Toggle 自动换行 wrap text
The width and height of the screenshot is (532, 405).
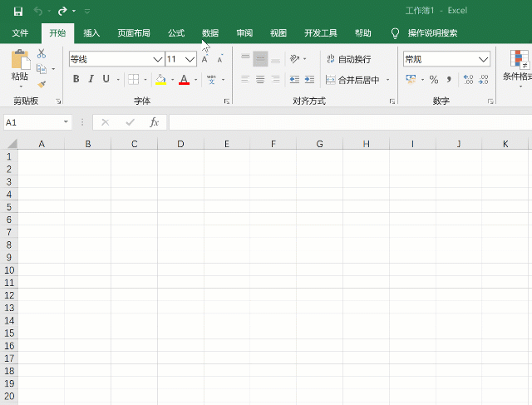pyautogui.click(x=349, y=59)
